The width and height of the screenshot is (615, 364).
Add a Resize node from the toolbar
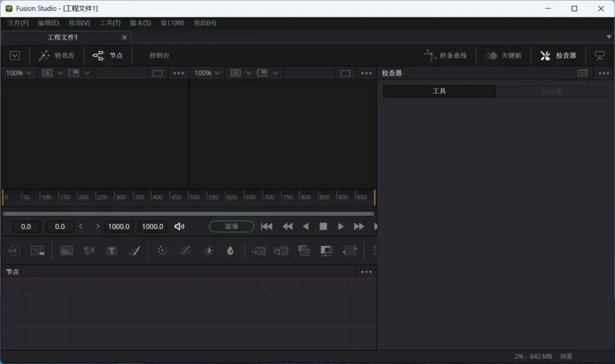coord(327,250)
